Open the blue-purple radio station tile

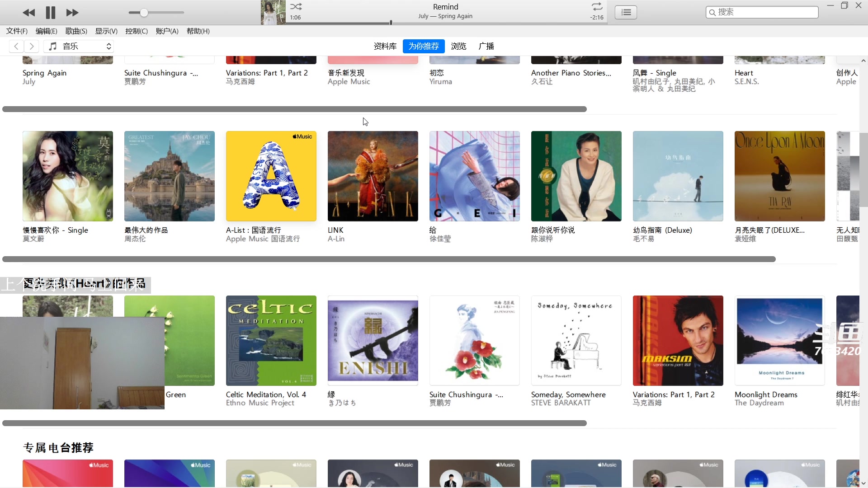click(170, 474)
